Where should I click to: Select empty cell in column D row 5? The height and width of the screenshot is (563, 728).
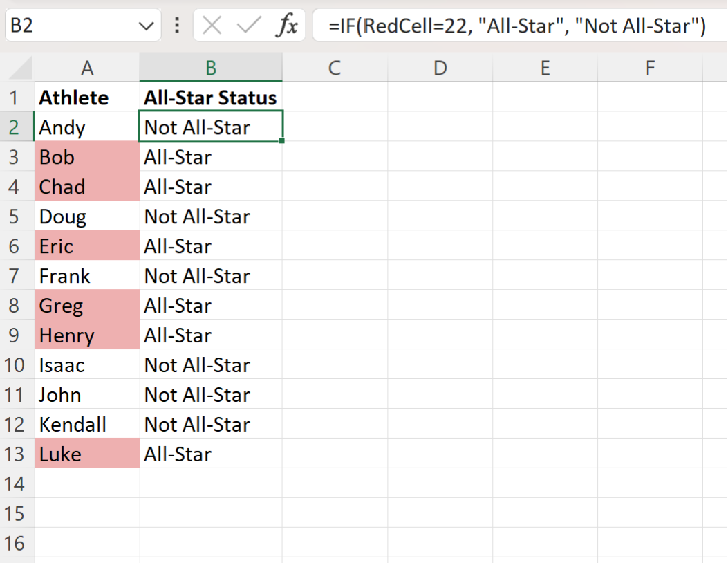tap(440, 216)
